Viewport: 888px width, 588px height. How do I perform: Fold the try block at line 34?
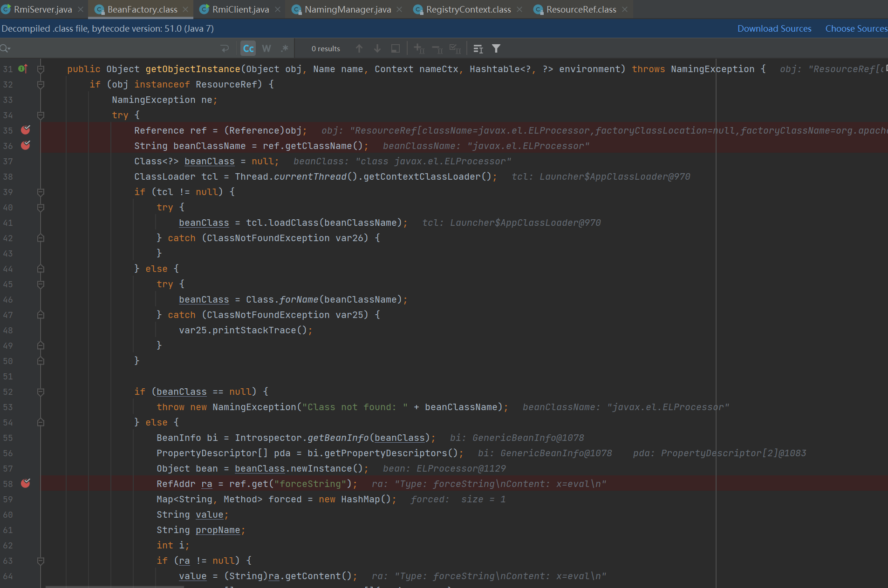click(41, 115)
